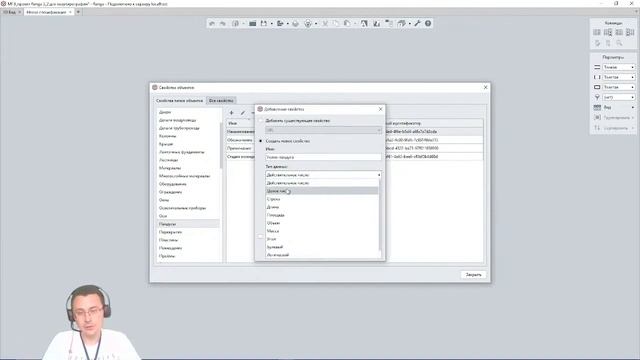Click third table command icon in Commands panel
This screenshot has height=360, width=640.
coord(619,32)
